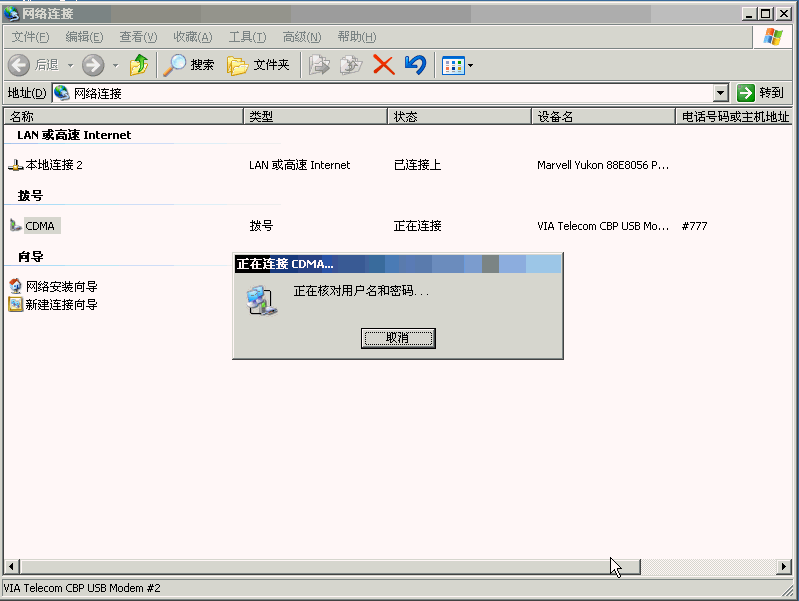Click the window resize grip corner

(x=788, y=590)
